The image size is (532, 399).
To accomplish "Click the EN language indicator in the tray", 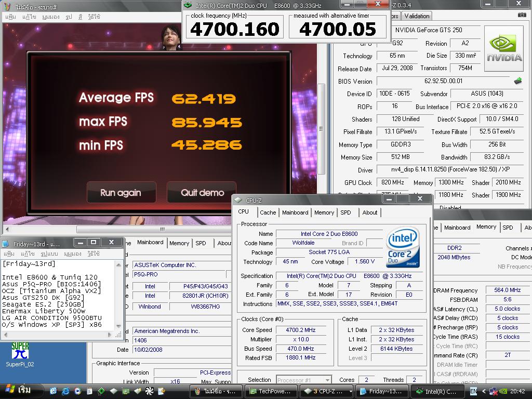I will [x=473, y=391].
